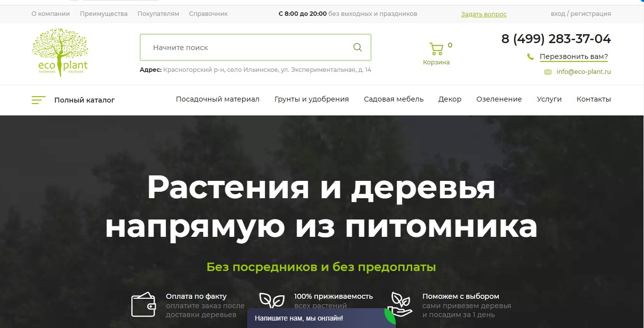The height and width of the screenshot is (328, 644).
Task: Click the eco plant tree logo
Action: (x=59, y=53)
